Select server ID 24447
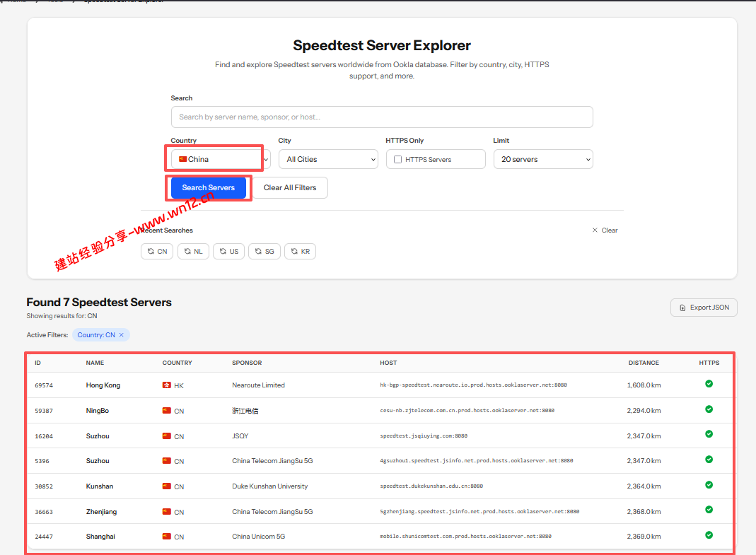756x555 pixels. (x=44, y=537)
